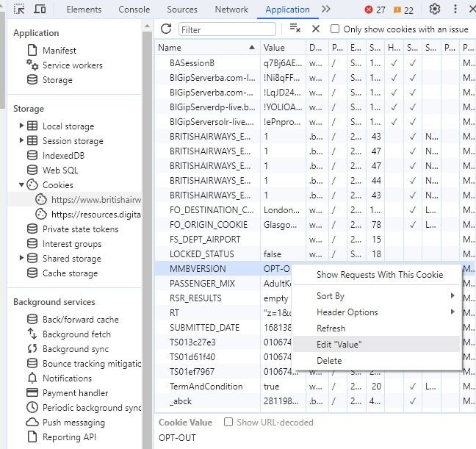This screenshot has height=449, width=476.
Task: Collapse the Cookies tree node
Action: (x=22, y=185)
